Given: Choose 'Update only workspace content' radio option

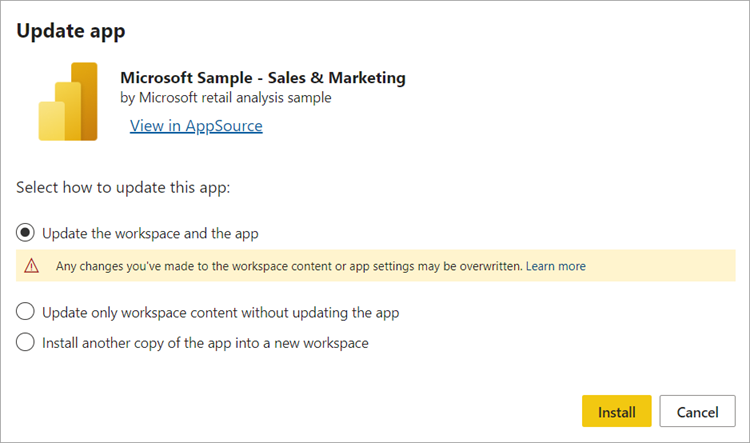Looking at the screenshot, I should click(26, 312).
